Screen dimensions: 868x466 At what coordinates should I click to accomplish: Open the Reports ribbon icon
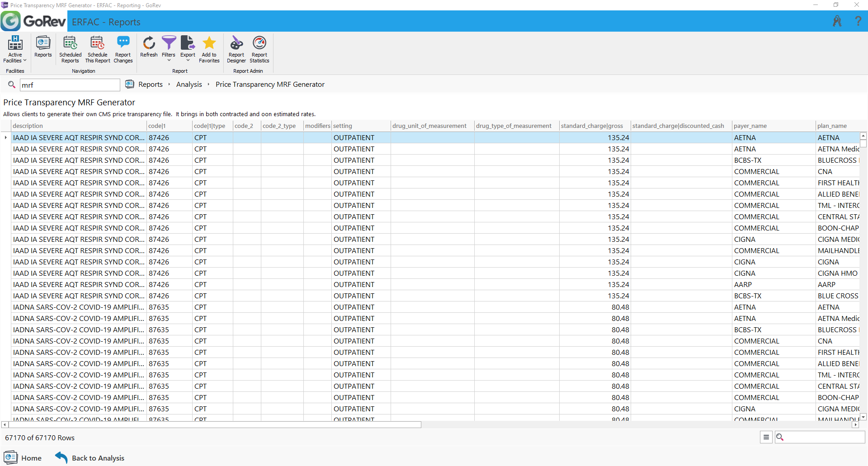click(43, 47)
